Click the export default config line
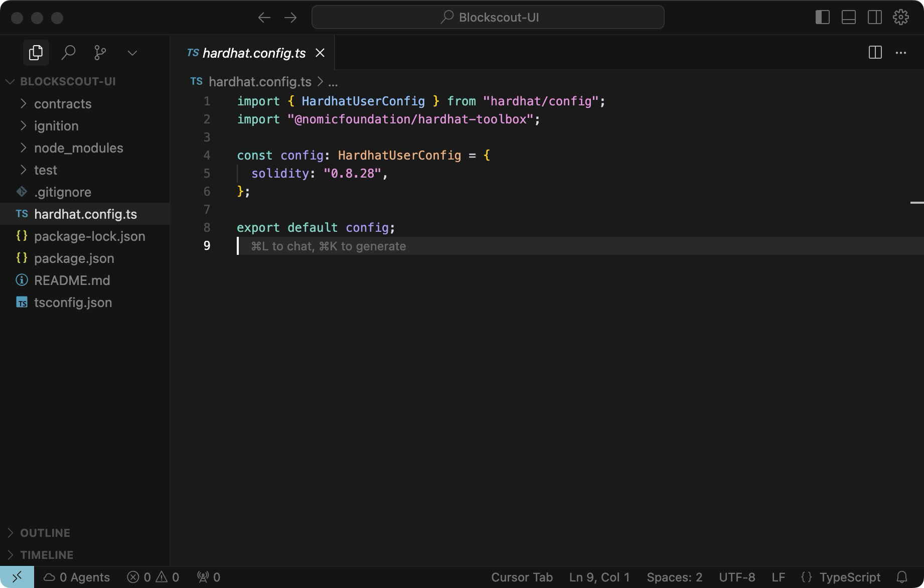The width and height of the screenshot is (924, 588). [x=316, y=228]
